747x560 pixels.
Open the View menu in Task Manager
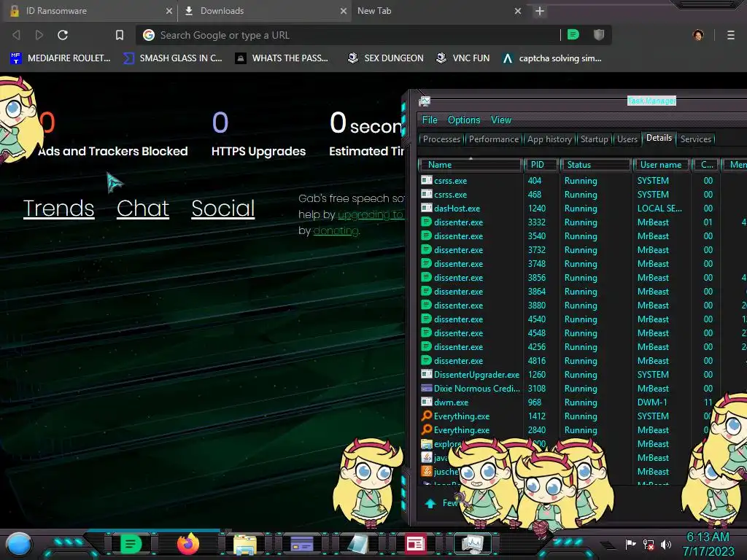[501, 120]
